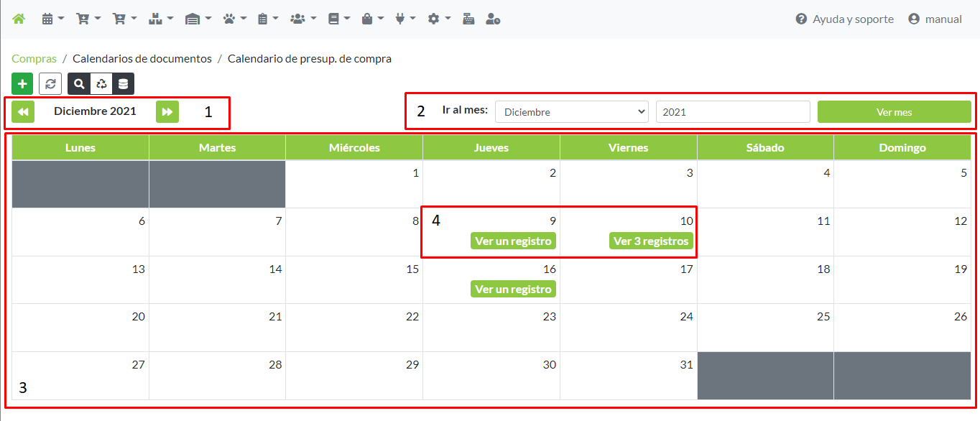Advance to next month with forward arrows
Image resolution: width=980 pixels, height=421 pixels.
[x=167, y=112]
